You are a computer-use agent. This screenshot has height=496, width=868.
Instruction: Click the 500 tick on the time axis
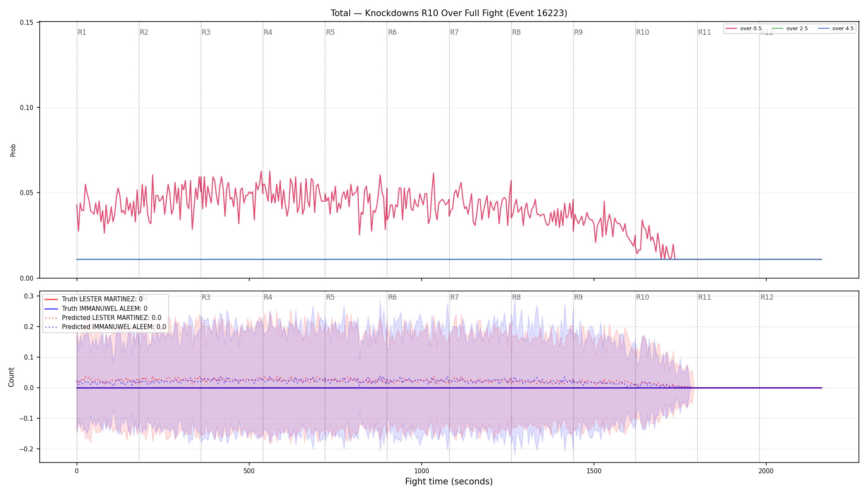(x=249, y=471)
